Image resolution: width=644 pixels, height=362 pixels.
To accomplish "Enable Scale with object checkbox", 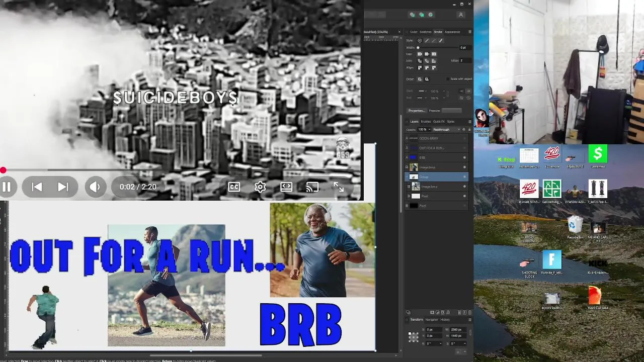I will pyautogui.click(x=448, y=79).
